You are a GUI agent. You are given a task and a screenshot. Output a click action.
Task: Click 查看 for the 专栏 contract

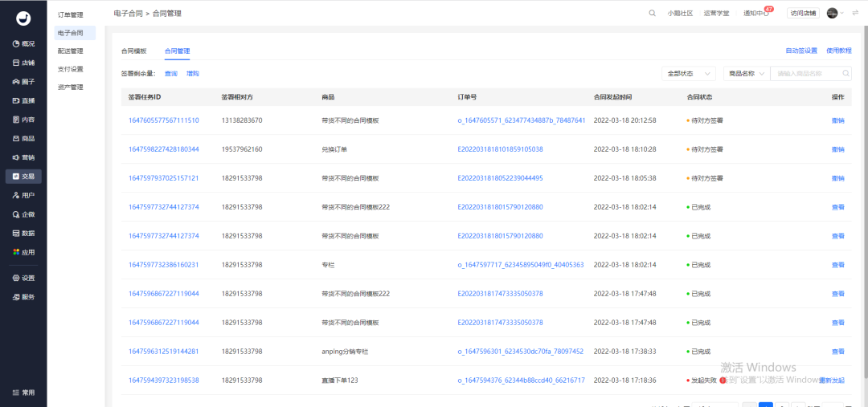838,265
